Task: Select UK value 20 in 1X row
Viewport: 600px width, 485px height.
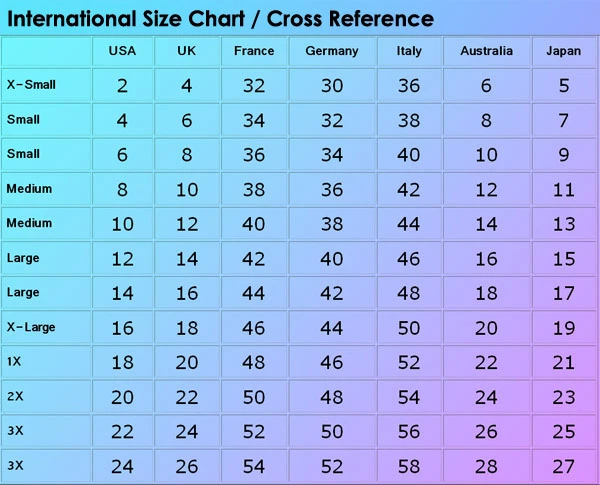Action: [187, 363]
